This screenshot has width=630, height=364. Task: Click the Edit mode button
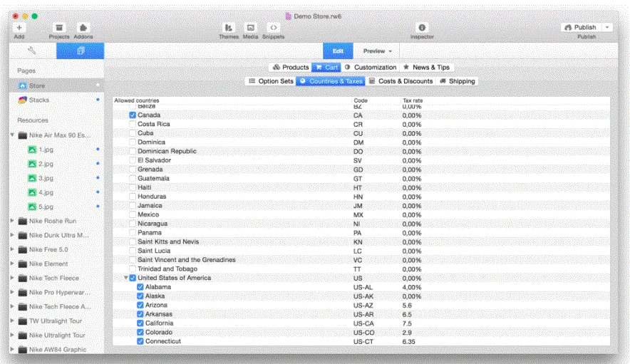338,51
